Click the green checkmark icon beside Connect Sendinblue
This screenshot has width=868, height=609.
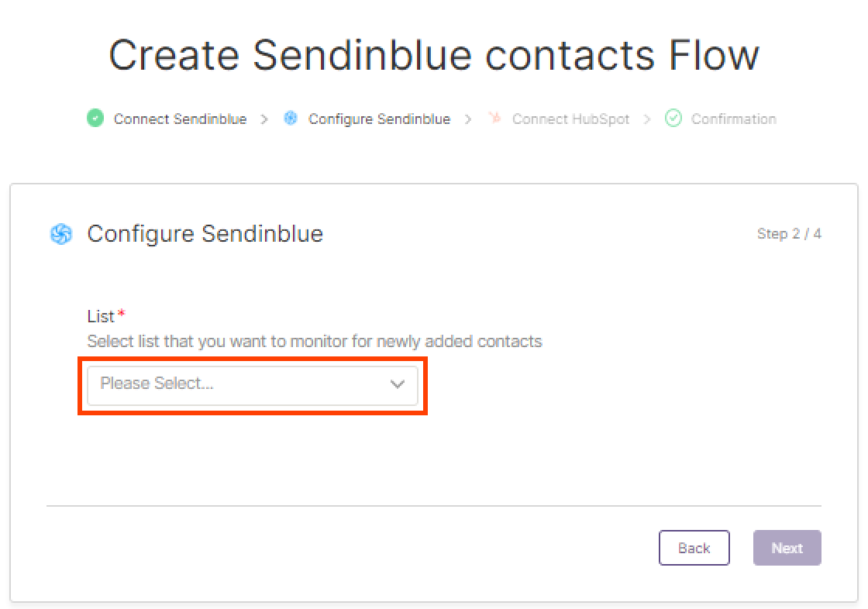(95, 118)
